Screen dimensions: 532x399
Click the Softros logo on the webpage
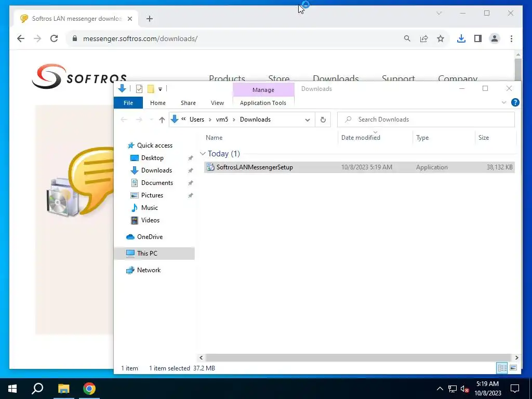tap(79, 76)
